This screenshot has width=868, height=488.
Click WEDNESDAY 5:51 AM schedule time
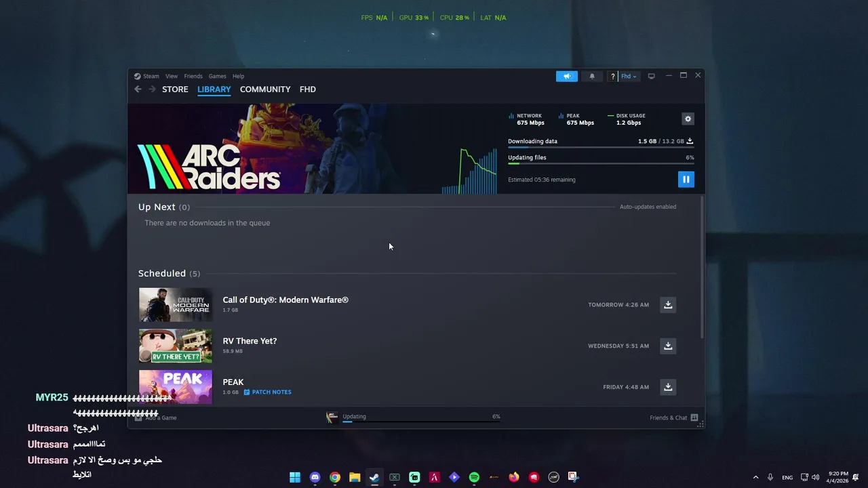pyautogui.click(x=618, y=346)
